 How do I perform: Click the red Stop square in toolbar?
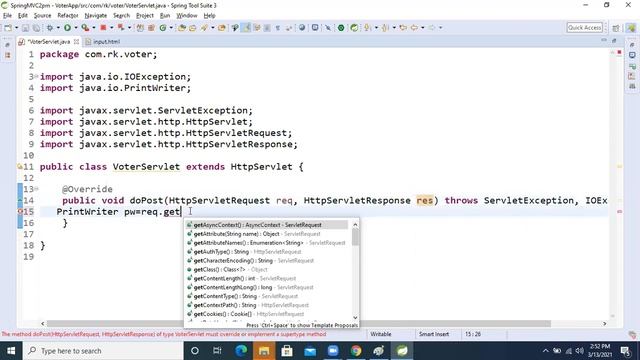103,28
